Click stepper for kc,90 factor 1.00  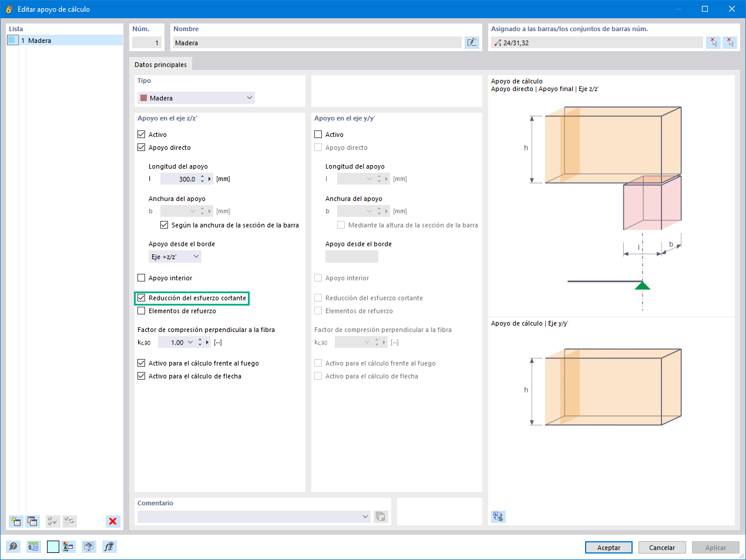pyautogui.click(x=200, y=343)
